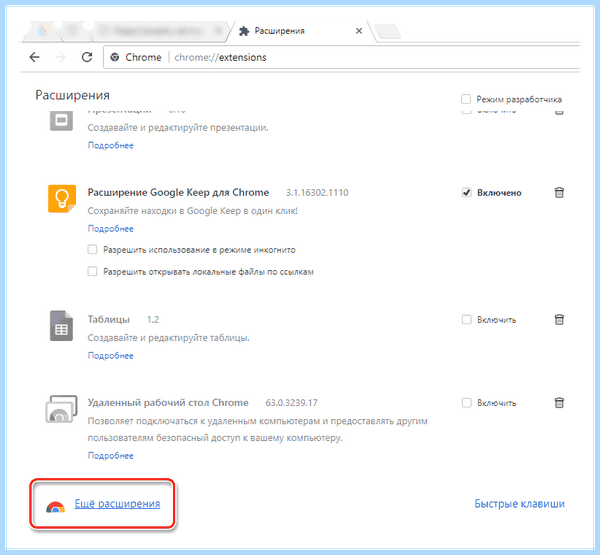Click the Chrome Remote Desktop extension icon
This screenshot has height=555, width=600.
click(61, 409)
